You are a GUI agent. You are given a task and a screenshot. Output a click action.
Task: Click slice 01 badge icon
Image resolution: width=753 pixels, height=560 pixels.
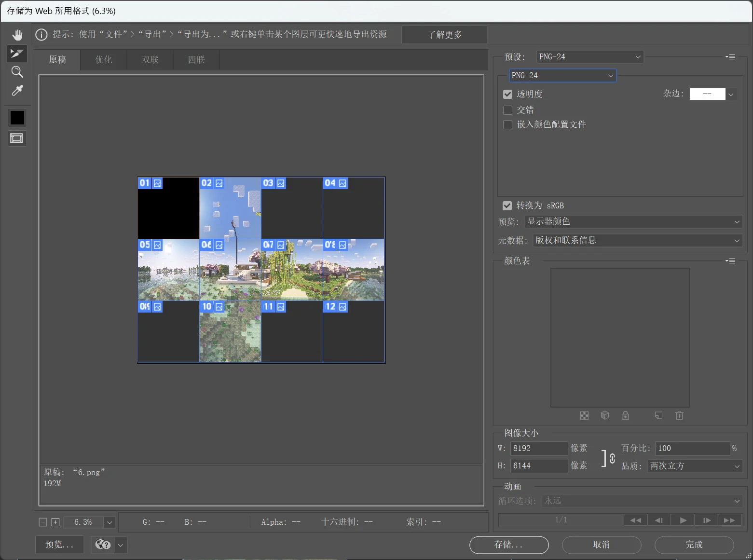(x=157, y=183)
